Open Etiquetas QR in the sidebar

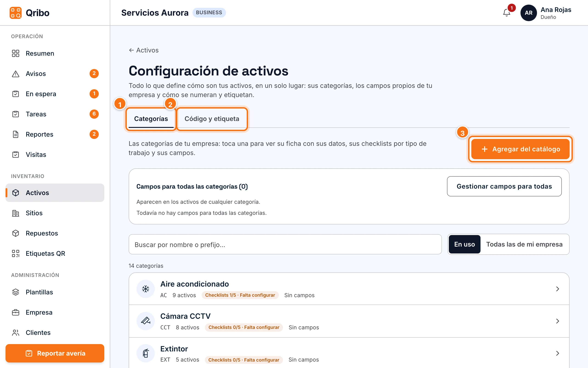55,253
